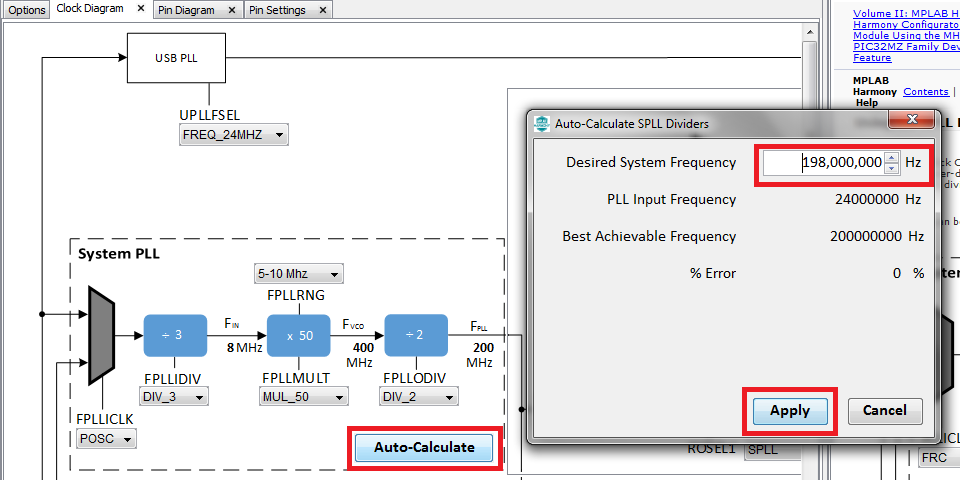Viewport: 960px width, 480px height.
Task: Switch to the Pin Settings tab
Action: [x=278, y=10]
